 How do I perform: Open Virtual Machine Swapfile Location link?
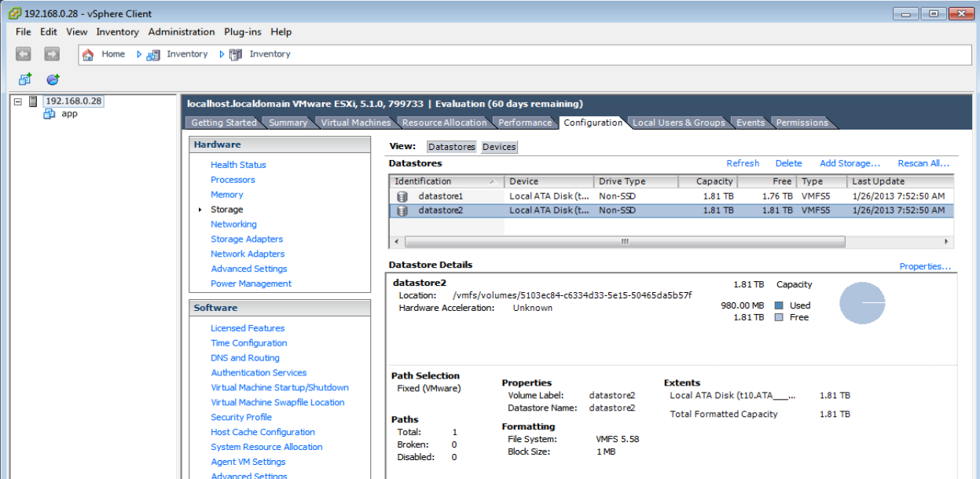(277, 403)
